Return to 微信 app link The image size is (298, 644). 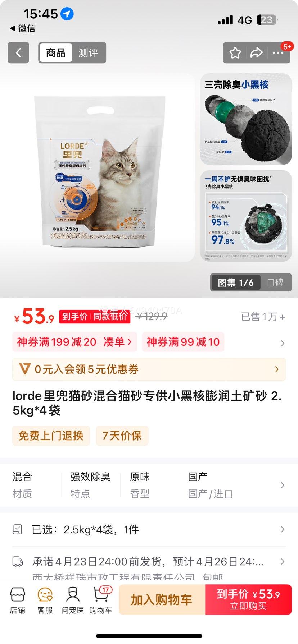click(x=22, y=28)
